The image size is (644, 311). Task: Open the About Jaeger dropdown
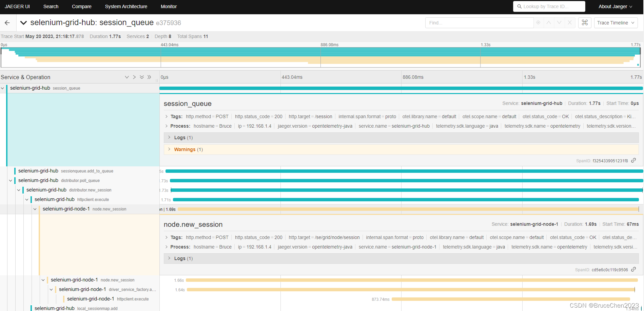point(615,6)
